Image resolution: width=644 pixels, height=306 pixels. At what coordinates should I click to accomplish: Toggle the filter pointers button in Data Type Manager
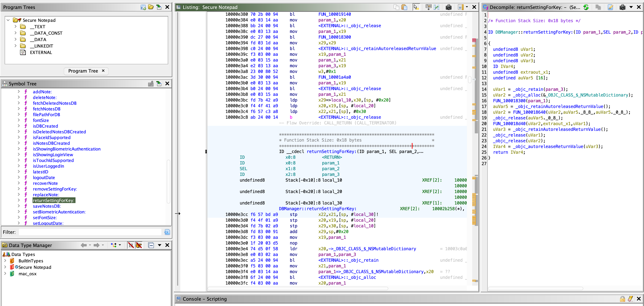(x=139, y=245)
